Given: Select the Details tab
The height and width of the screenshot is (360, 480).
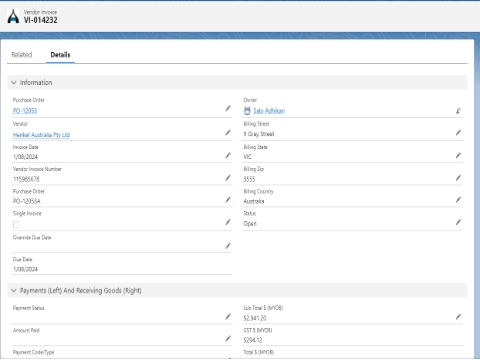Looking at the screenshot, I should coord(60,55).
